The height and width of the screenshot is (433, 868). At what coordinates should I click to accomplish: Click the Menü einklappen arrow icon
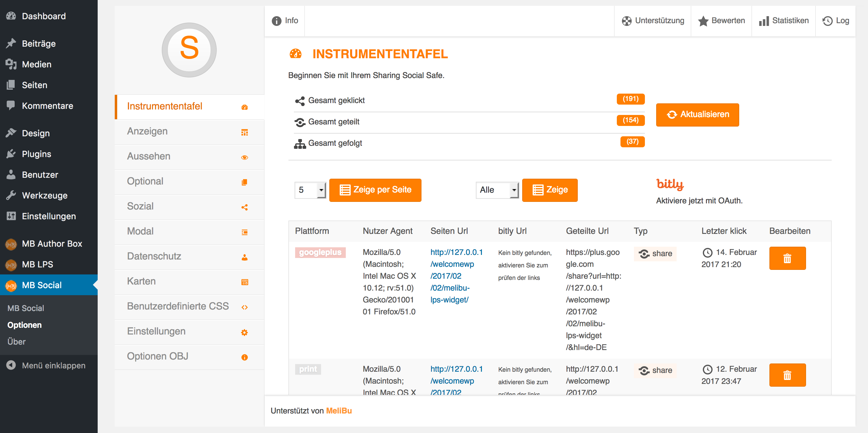(11, 365)
